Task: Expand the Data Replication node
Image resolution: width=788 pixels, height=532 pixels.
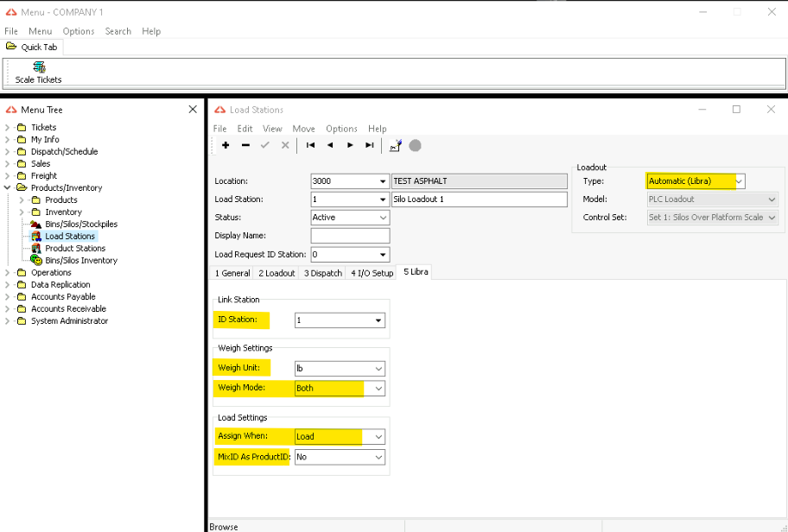Action: pyautogui.click(x=7, y=284)
